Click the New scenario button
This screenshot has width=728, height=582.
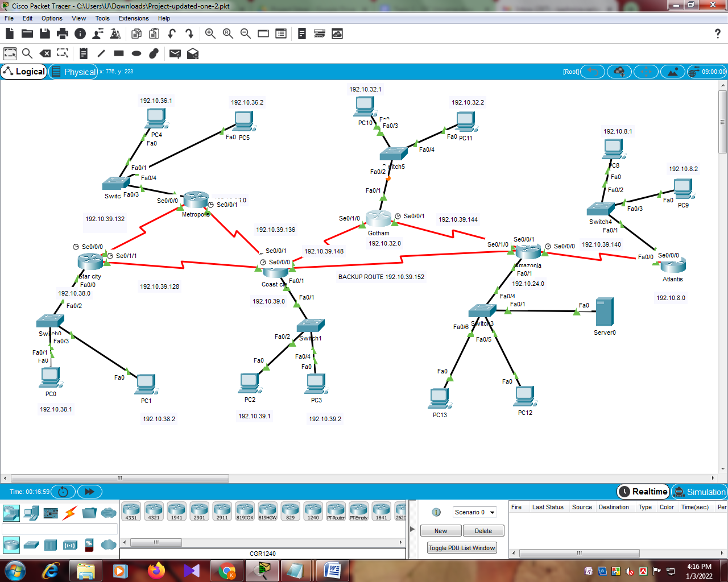point(441,530)
